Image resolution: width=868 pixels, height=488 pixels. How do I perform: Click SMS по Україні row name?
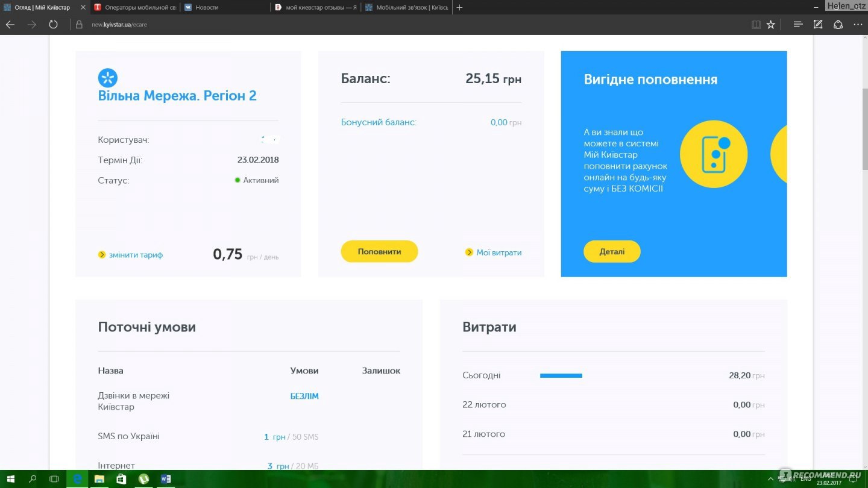tap(128, 436)
